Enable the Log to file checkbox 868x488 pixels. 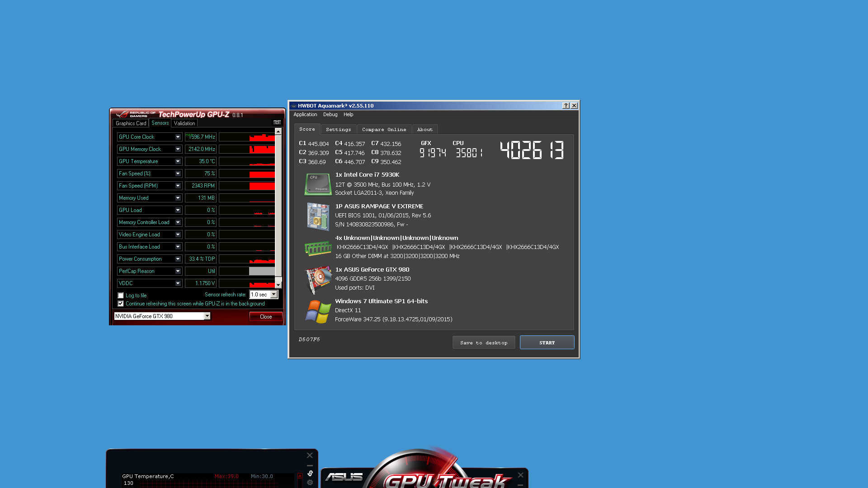tap(121, 296)
